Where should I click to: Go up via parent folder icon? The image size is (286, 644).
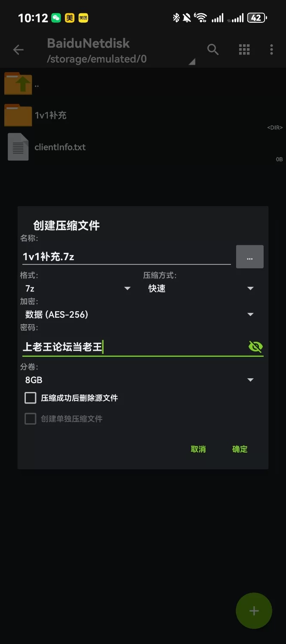[x=18, y=84]
